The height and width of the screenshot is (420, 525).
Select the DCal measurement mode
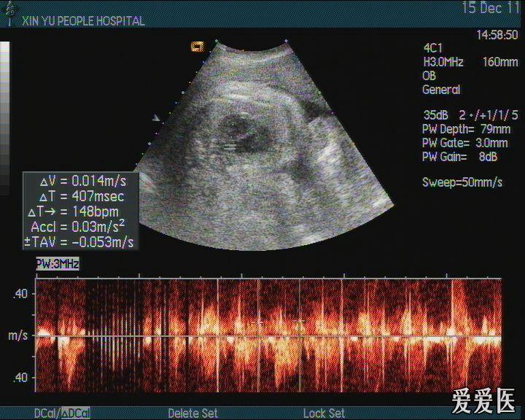45,413
